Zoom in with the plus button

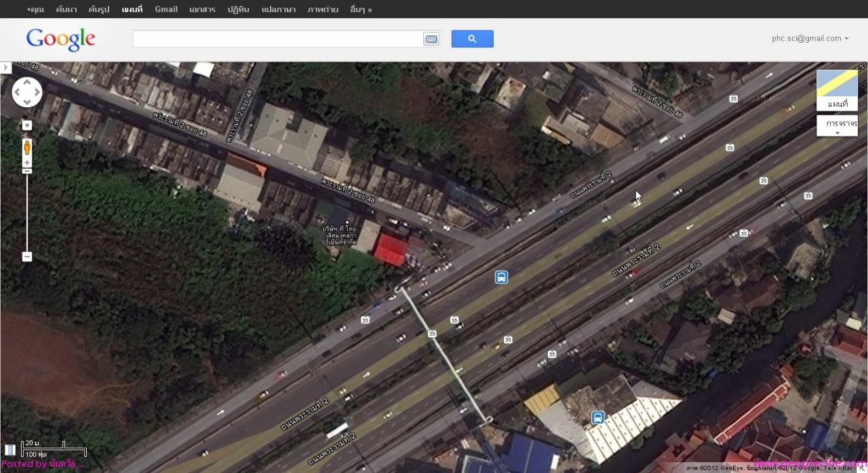[27, 163]
